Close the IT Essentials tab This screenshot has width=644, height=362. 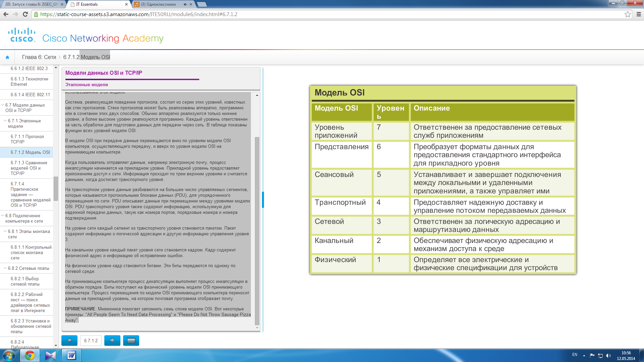[126, 4]
